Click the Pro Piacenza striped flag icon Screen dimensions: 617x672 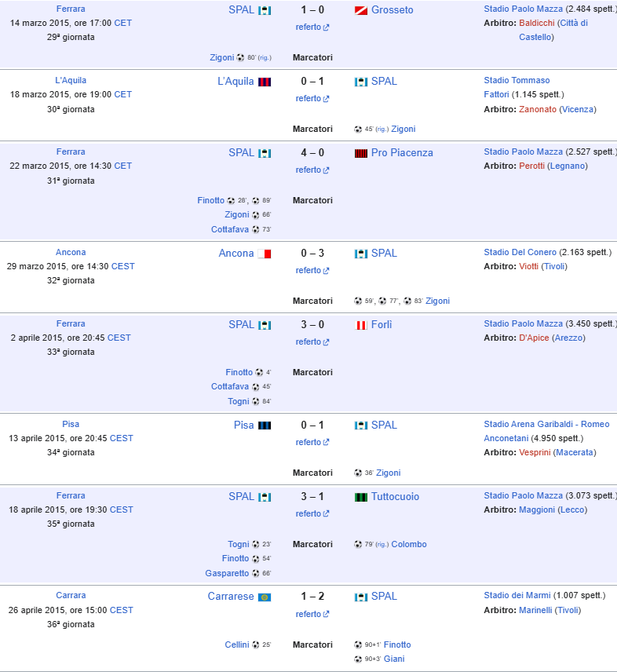[361, 153]
